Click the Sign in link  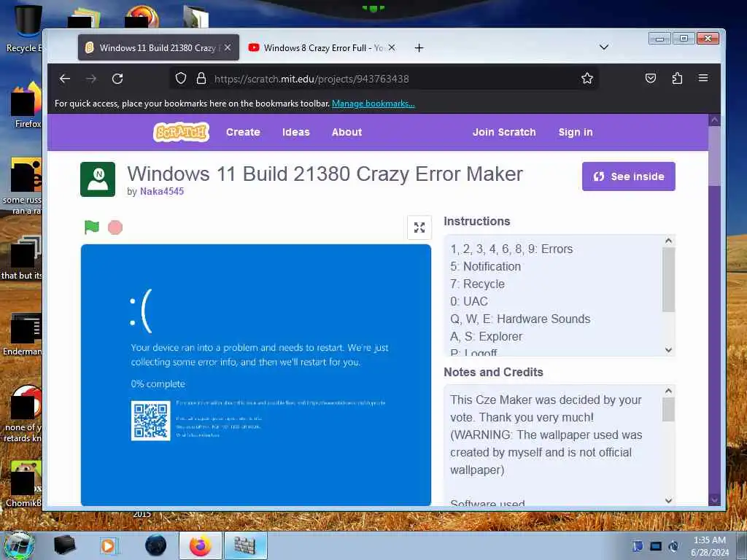coord(576,133)
